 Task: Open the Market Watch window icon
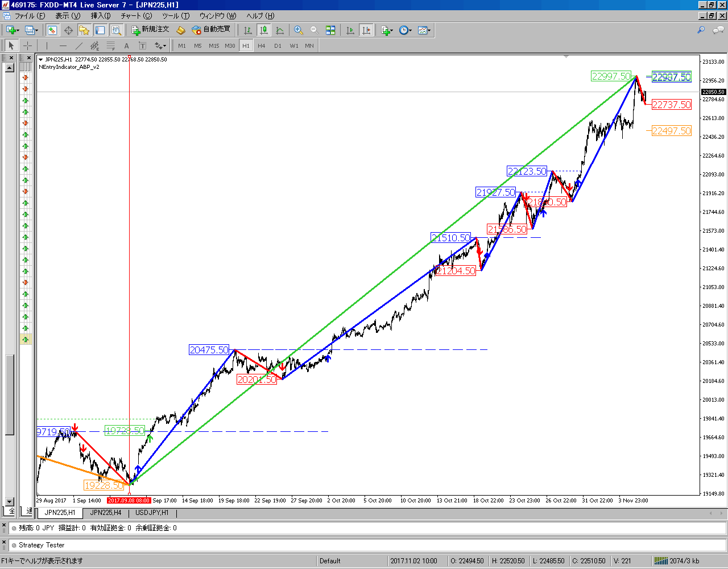[x=52, y=30]
